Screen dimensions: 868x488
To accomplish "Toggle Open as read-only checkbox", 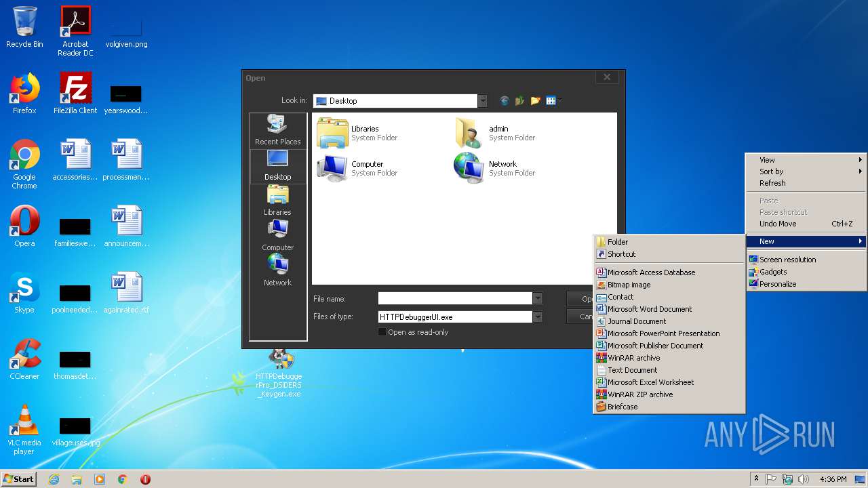I will tap(382, 332).
